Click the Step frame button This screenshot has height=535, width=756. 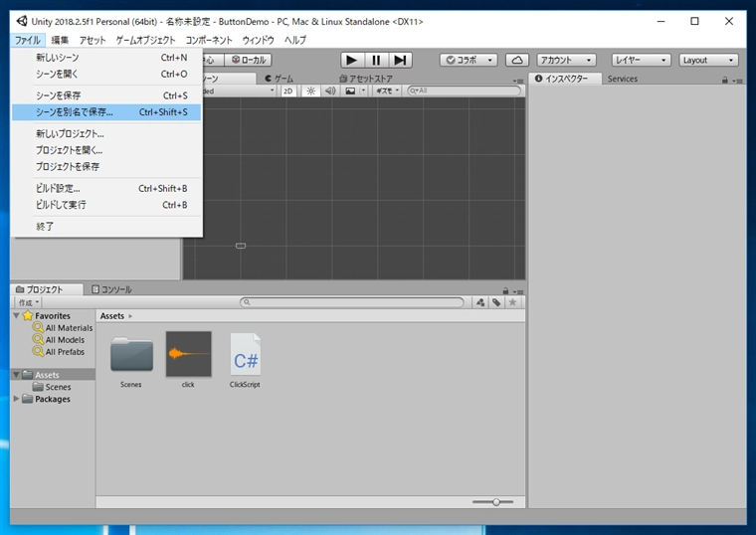click(400, 60)
